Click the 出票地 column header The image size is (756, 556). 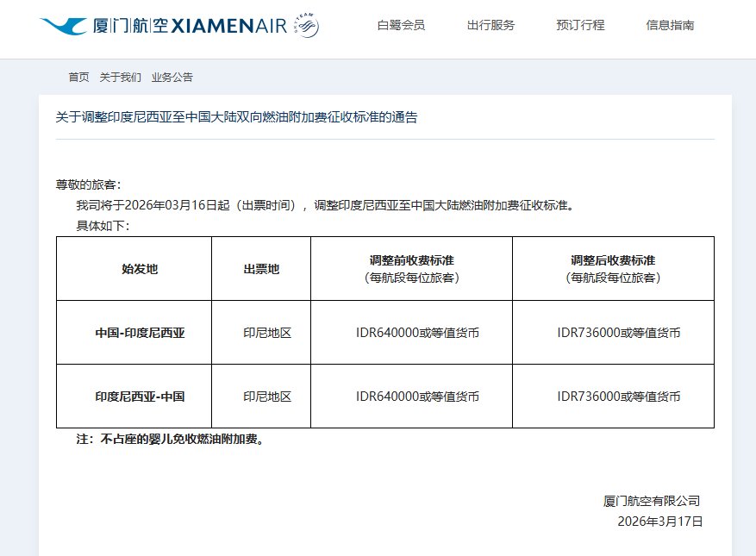pyautogui.click(x=261, y=269)
